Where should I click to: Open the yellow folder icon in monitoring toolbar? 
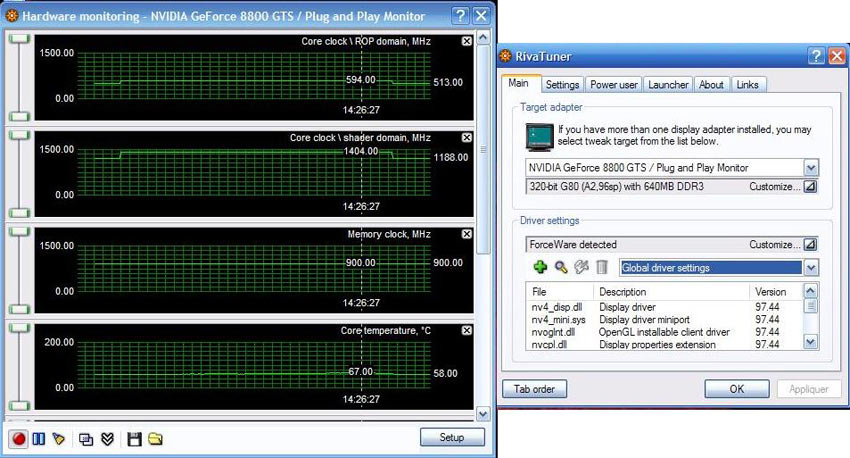(155, 438)
